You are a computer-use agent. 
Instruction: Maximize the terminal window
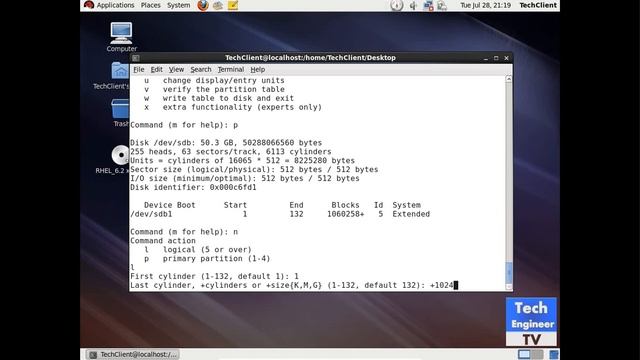coord(496,58)
